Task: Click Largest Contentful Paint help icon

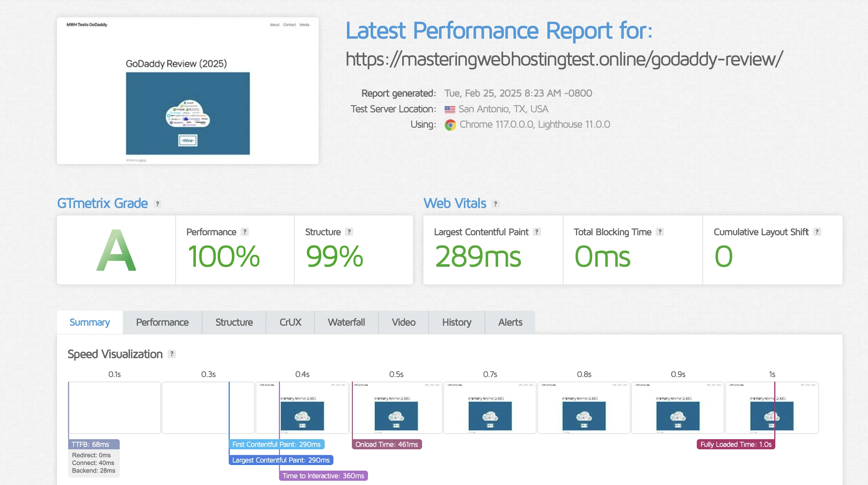Action: click(x=537, y=232)
